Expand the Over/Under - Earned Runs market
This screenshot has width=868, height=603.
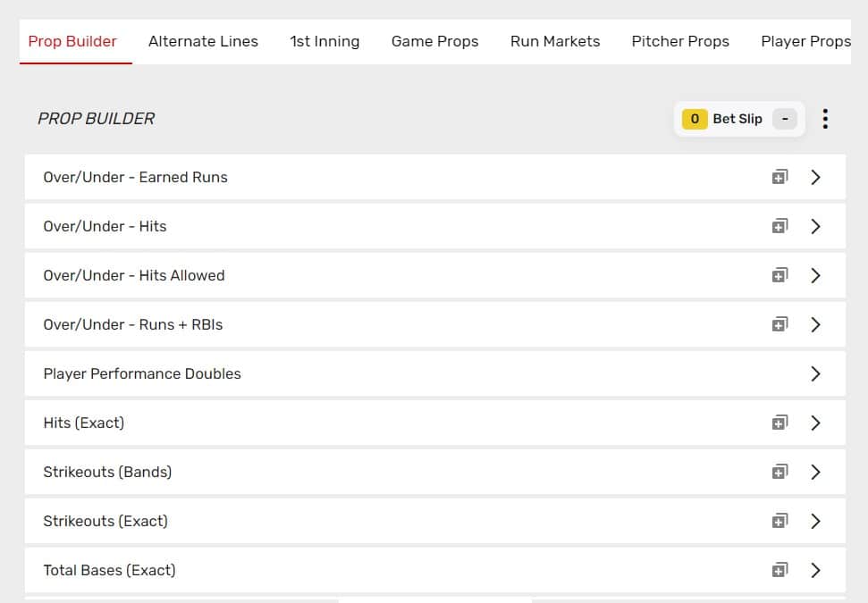pyautogui.click(x=815, y=177)
